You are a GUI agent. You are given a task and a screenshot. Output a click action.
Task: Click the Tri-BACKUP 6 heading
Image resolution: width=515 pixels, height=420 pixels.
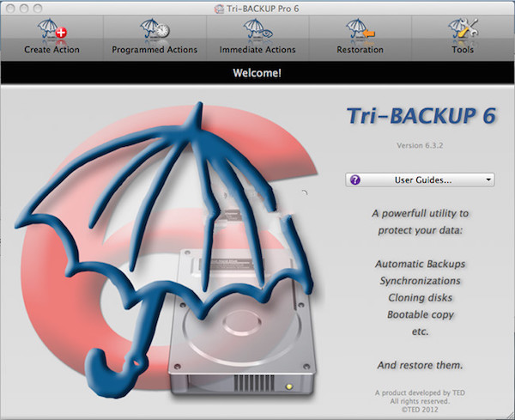click(x=421, y=116)
